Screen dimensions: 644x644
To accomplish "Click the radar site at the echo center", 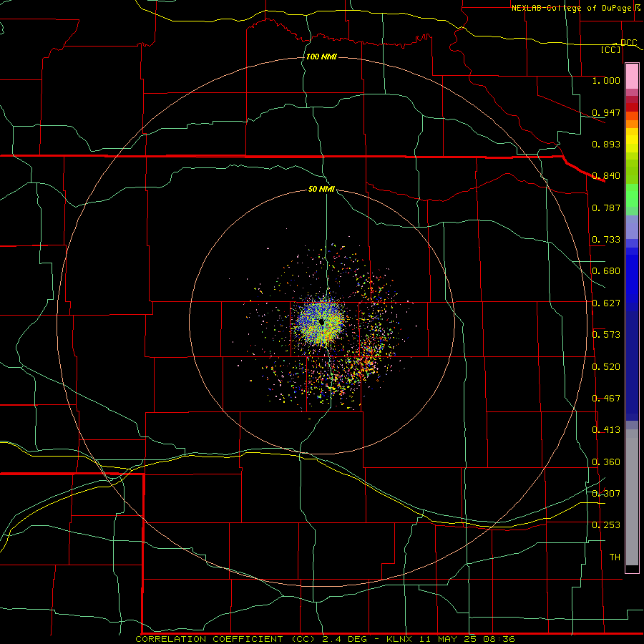I will click(x=321, y=323).
